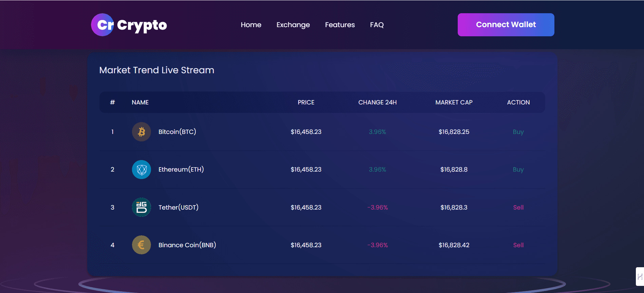644x293 pixels.
Task: Click Bitcoin's 3.96% change value
Action: [377, 132]
